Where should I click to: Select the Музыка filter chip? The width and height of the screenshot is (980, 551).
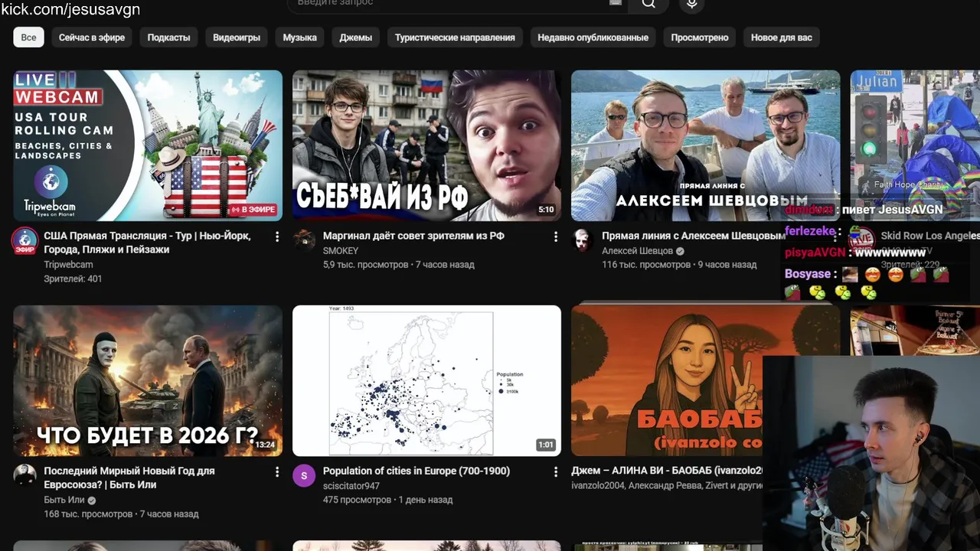(299, 37)
